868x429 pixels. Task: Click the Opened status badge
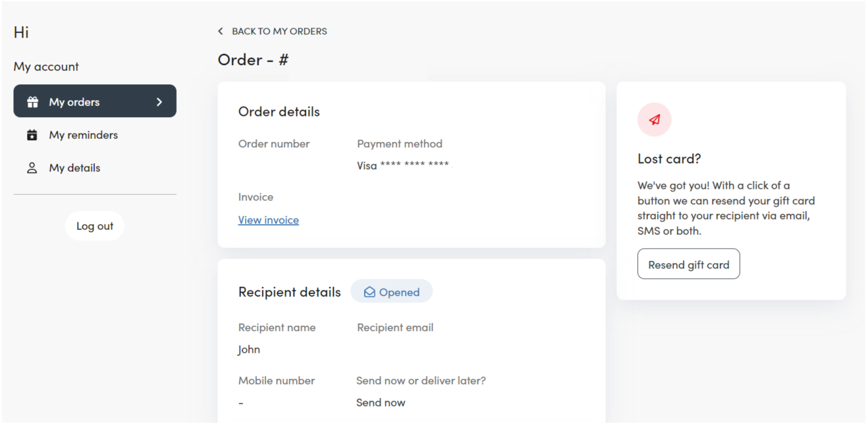391,291
